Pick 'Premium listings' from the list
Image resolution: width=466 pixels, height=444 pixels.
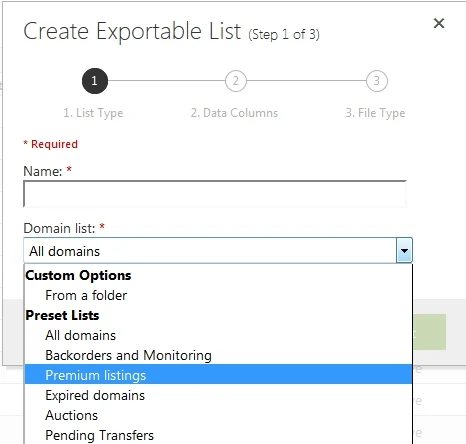(x=218, y=375)
